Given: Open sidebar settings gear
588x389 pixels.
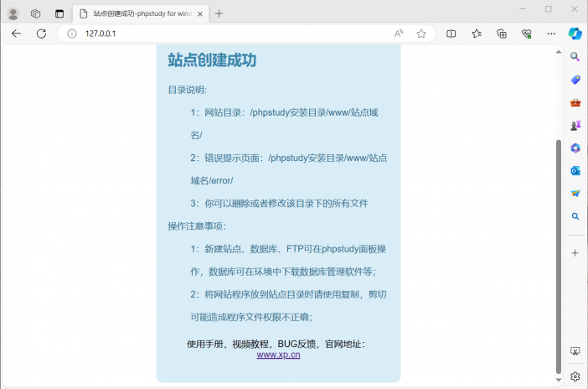Looking at the screenshot, I should 575,376.
